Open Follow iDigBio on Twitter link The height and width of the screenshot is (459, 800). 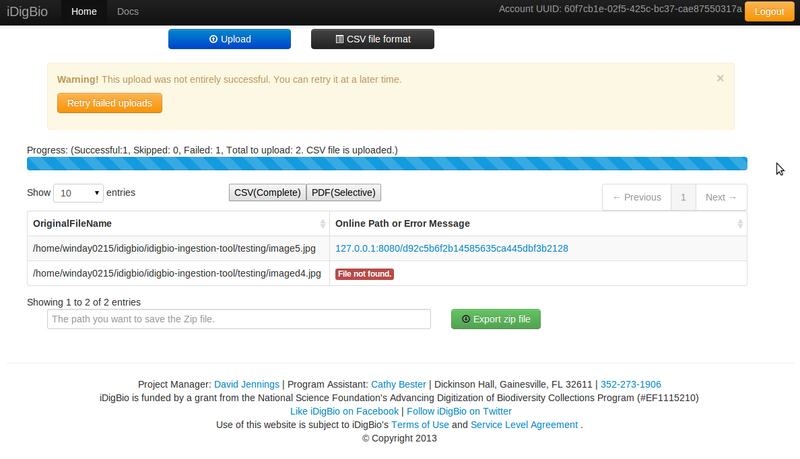pyautogui.click(x=459, y=411)
